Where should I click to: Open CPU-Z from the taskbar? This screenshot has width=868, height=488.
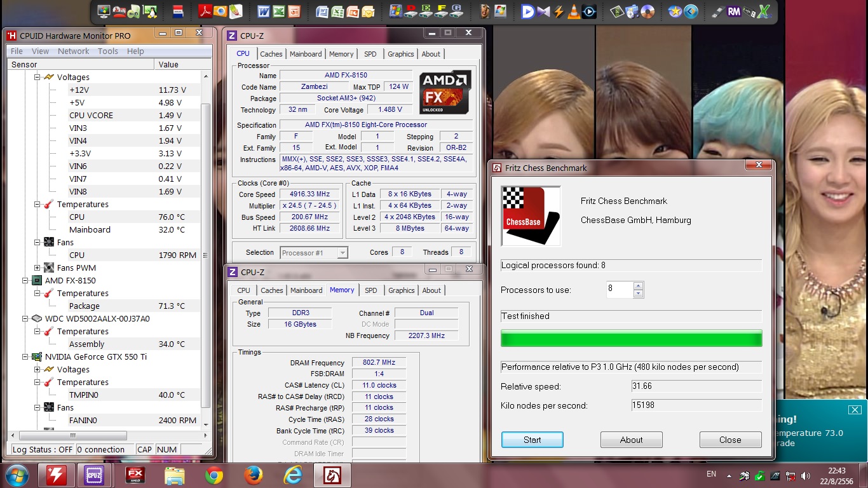(x=94, y=475)
